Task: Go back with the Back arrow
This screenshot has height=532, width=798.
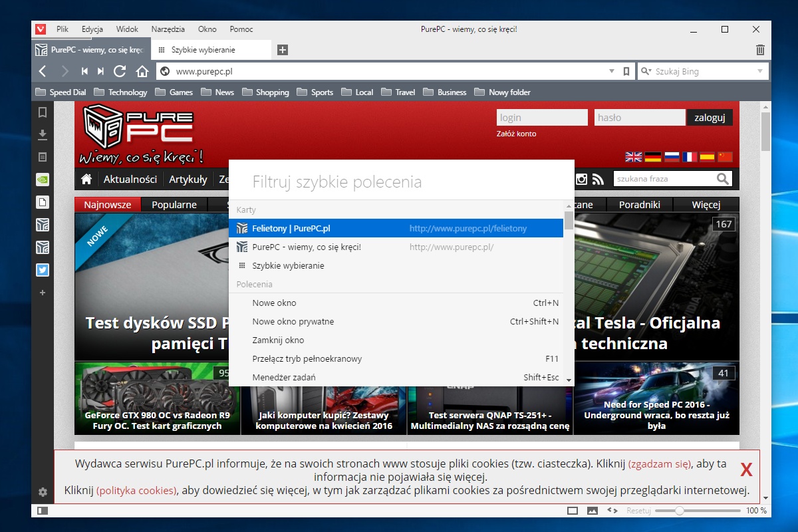Action: pos(43,71)
